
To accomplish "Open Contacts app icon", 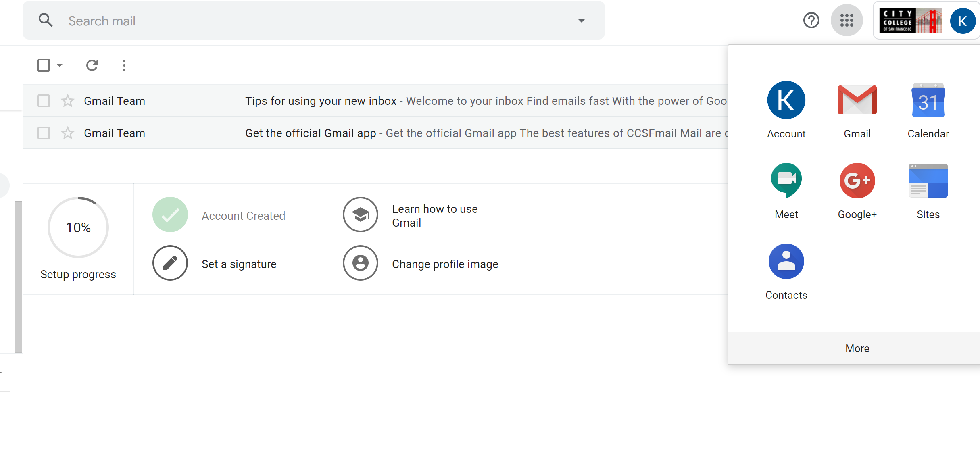I will [786, 261].
